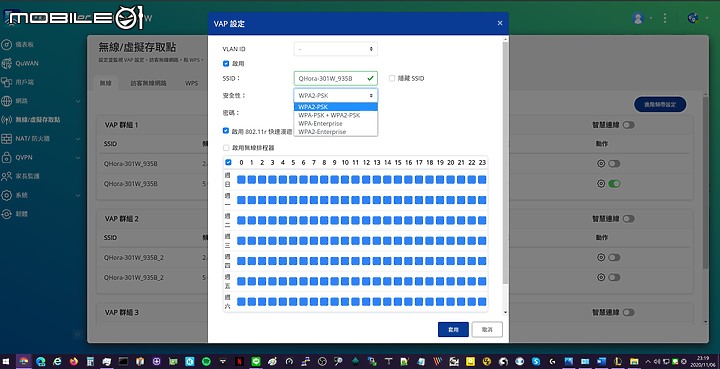Open the 家長監護 parental control icon
This screenshot has height=369, width=720.
(6, 176)
